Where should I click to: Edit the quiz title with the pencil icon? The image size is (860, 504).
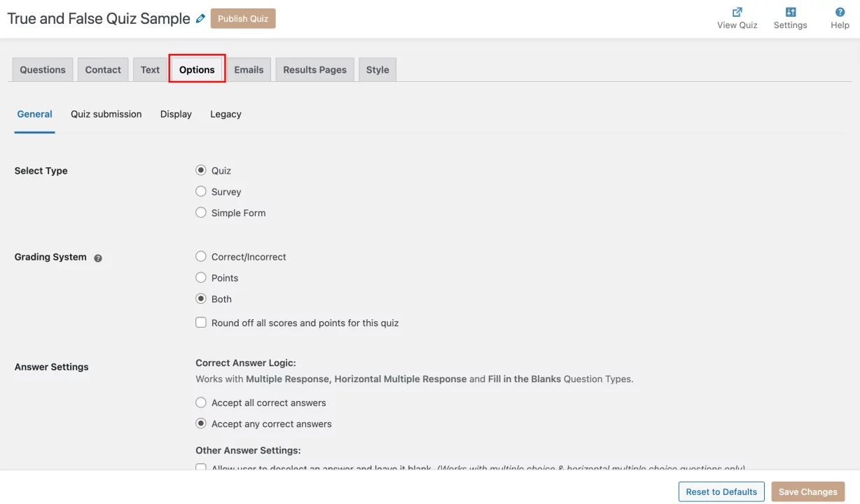click(200, 18)
